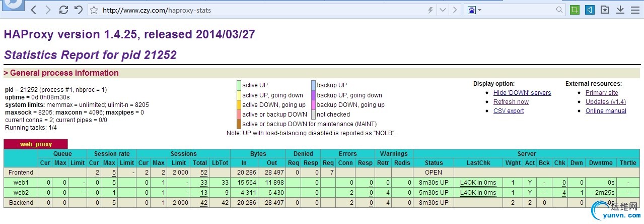Click Backend sessions total value 42
Viewport: 644px width, 224px height.
coord(204,203)
